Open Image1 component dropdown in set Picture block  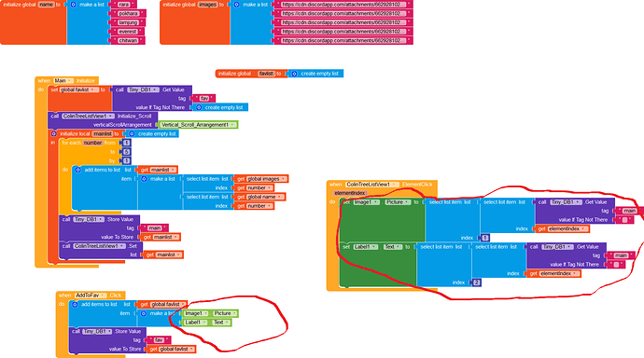tap(376, 202)
